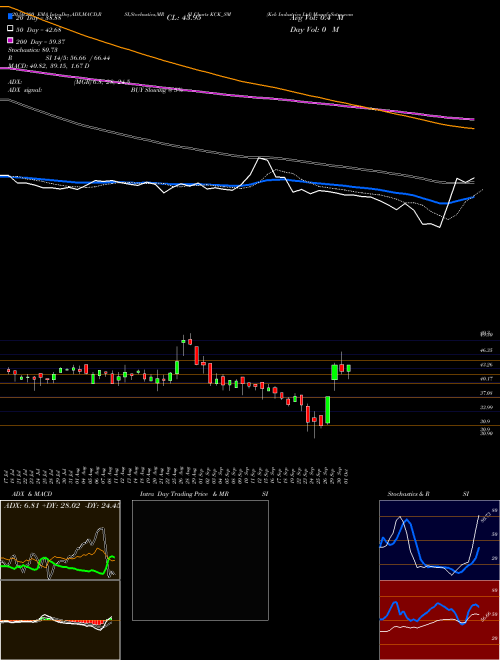Open the red RSI chart panel
The height and width of the screenshot is (660, 500).
click(439, 620)
